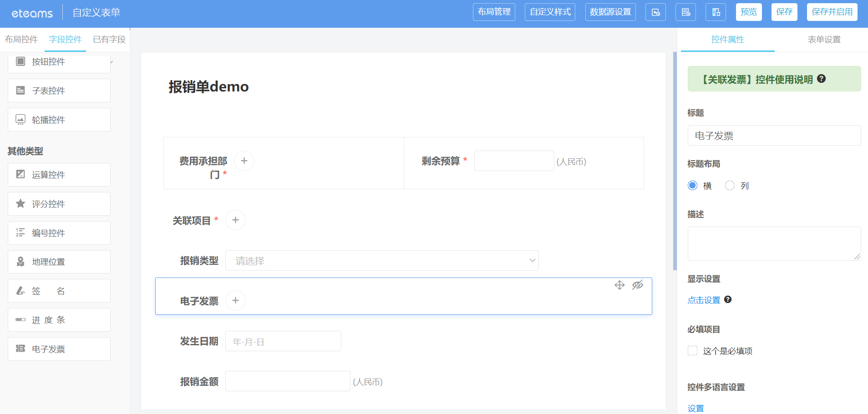Select the 列 title layout radio
This screenshot has height=414, width=868.
[730, 186]
